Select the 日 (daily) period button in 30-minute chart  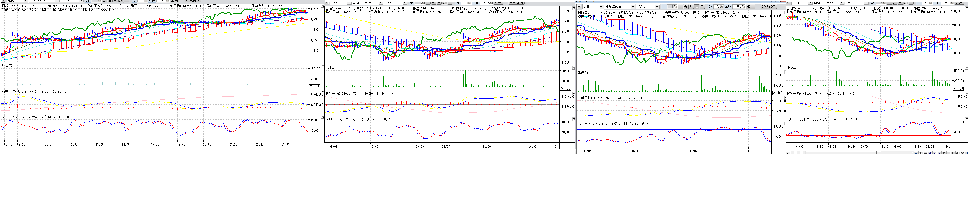[x=680, y=7]
